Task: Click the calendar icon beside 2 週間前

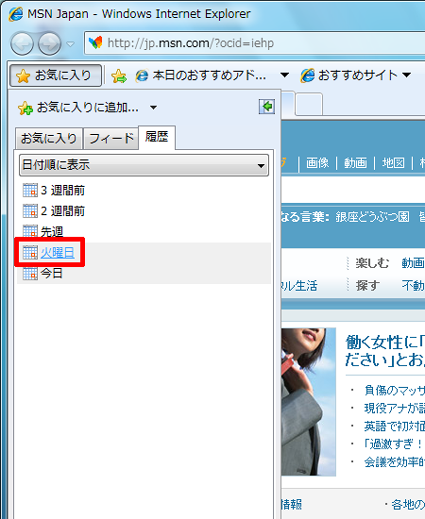Action: (x=30, y=211)
